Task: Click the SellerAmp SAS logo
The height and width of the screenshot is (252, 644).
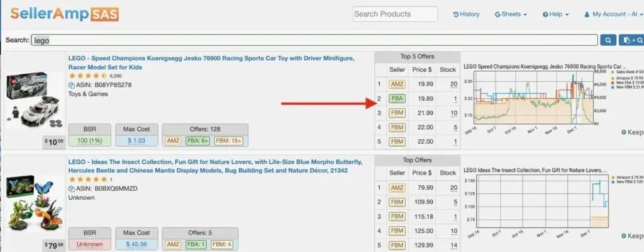Action: click(65, 14)
